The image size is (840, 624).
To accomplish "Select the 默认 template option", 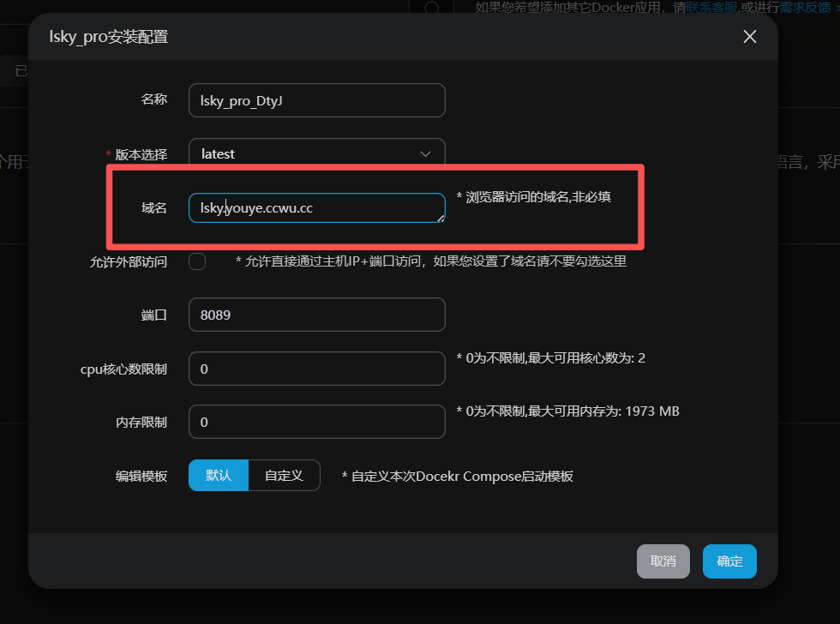I will point(219,475).
